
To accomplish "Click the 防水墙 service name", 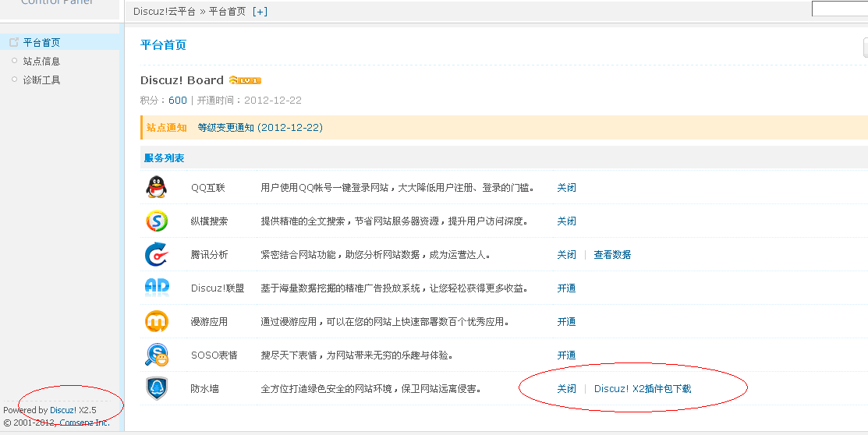I will (x=205, y=388).
